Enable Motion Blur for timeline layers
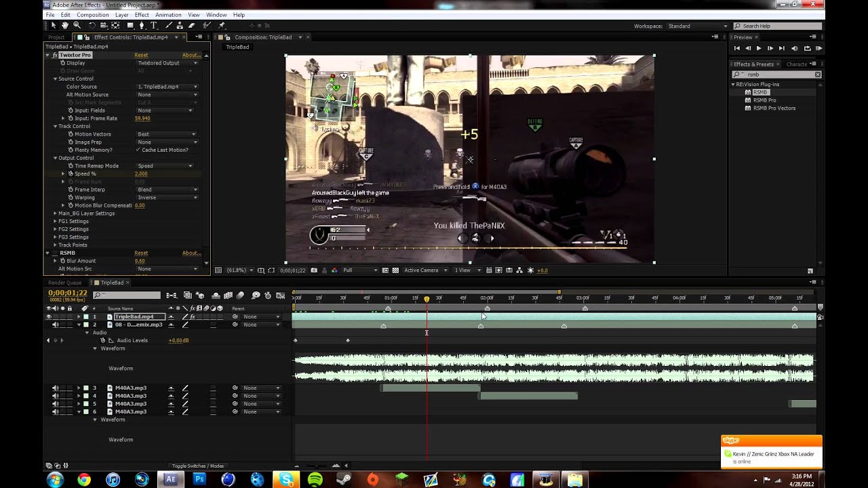 click(241, 296)
